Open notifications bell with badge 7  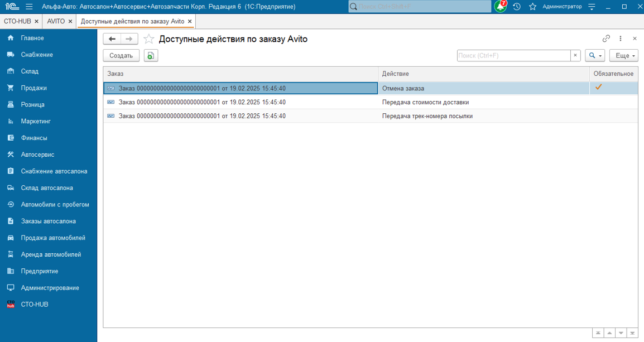click(501, 6)
